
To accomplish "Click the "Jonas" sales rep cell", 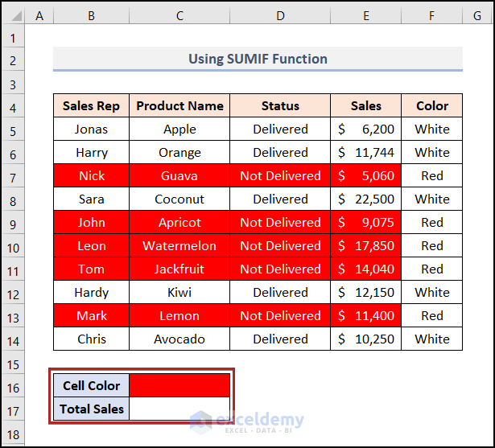I will [91, 129].
